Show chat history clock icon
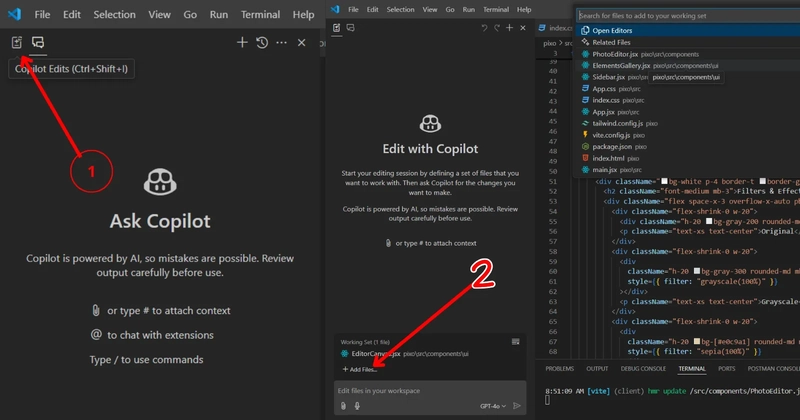 click(262, 42)
